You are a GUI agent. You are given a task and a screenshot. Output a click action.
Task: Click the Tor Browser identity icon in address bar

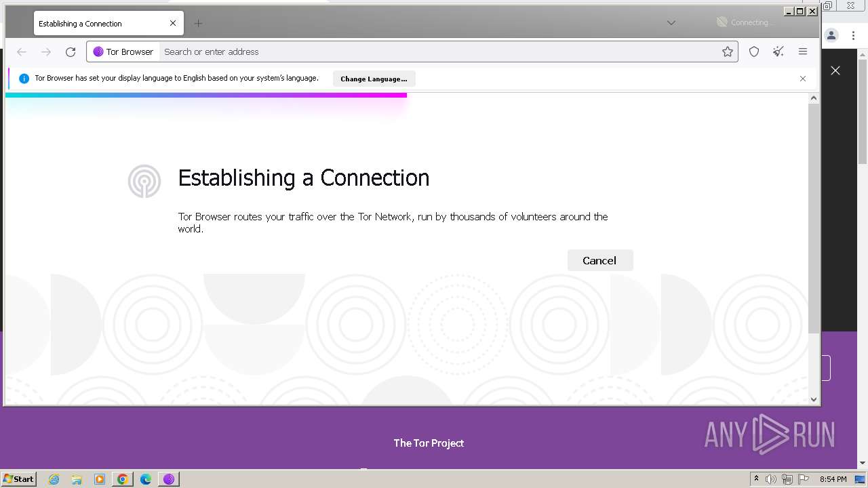click(x=123, y=52)
